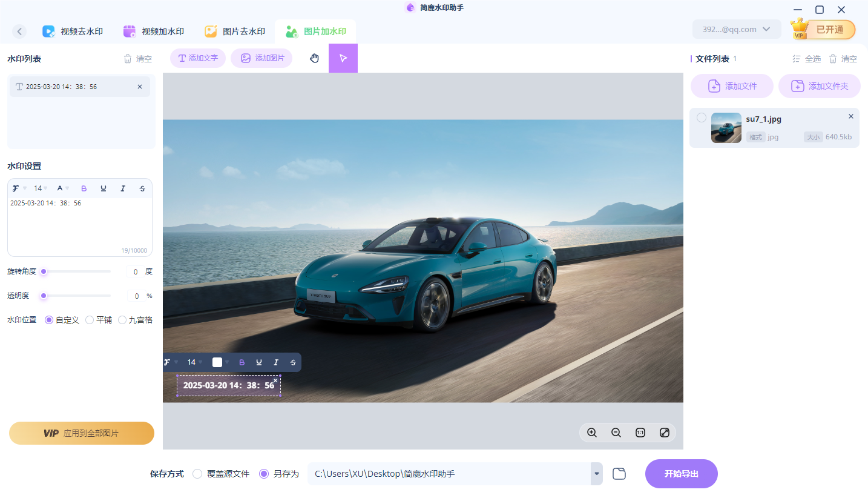Click the 旋转角度 slider handle
Screen dimensions: 868x498
44,271
